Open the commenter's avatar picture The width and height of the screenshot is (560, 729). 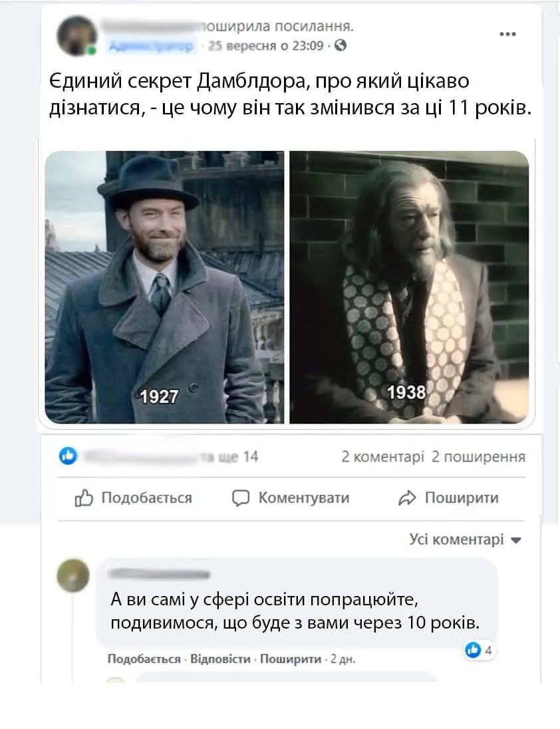point(73,575)
